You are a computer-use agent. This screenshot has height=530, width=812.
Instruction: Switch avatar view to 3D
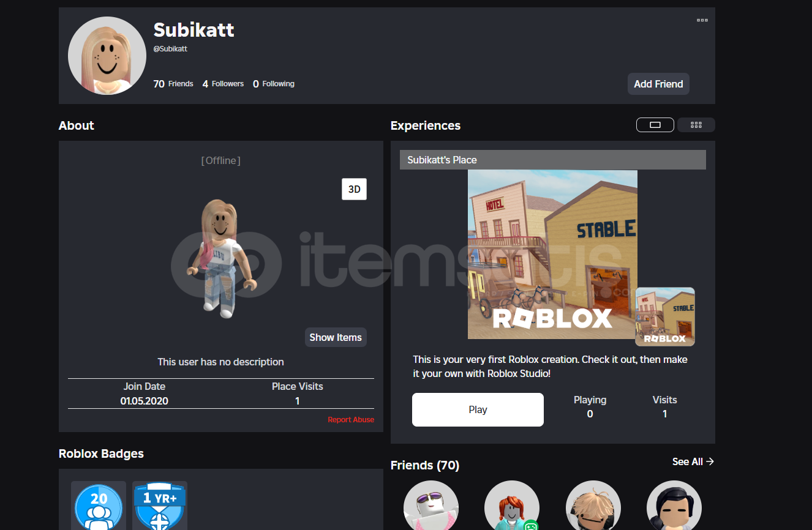354,189
